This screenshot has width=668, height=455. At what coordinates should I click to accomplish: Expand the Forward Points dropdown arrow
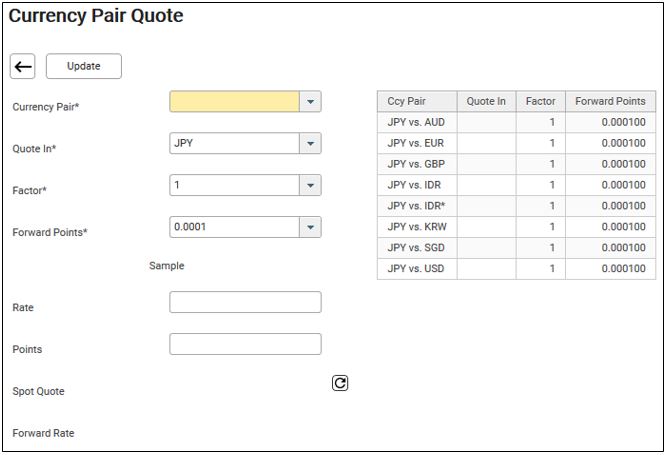pos(310,227)
